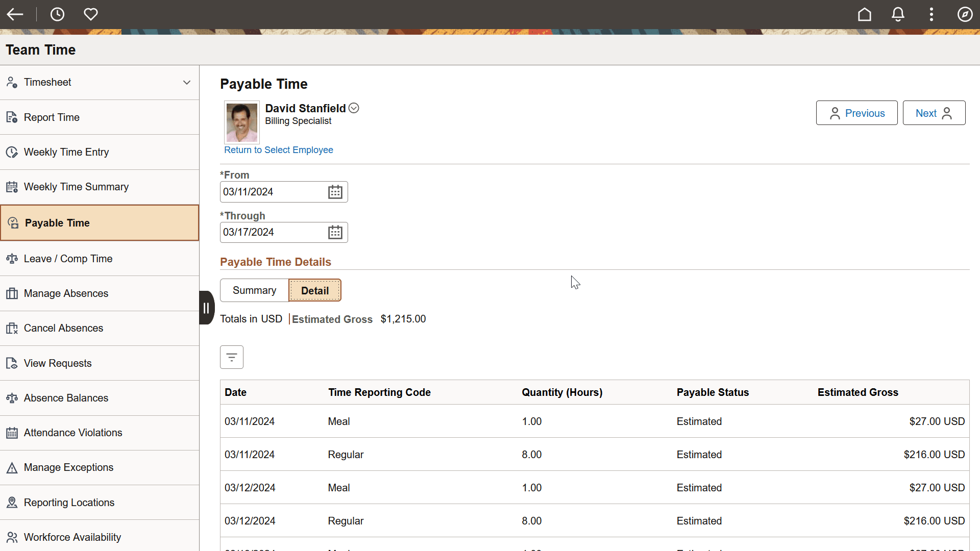
Task: Open the NavBar compass icon
Action: point(965,14)
